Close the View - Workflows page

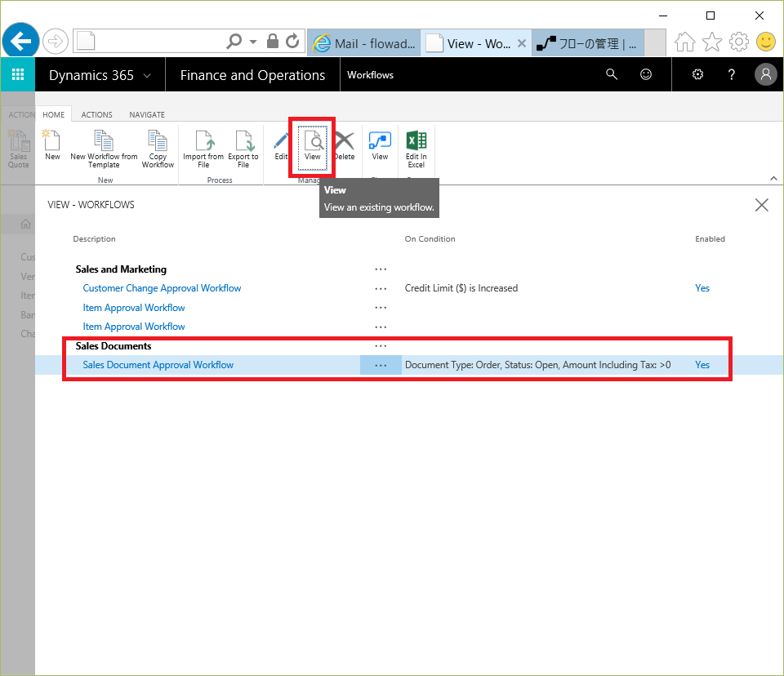coord(761,205)
